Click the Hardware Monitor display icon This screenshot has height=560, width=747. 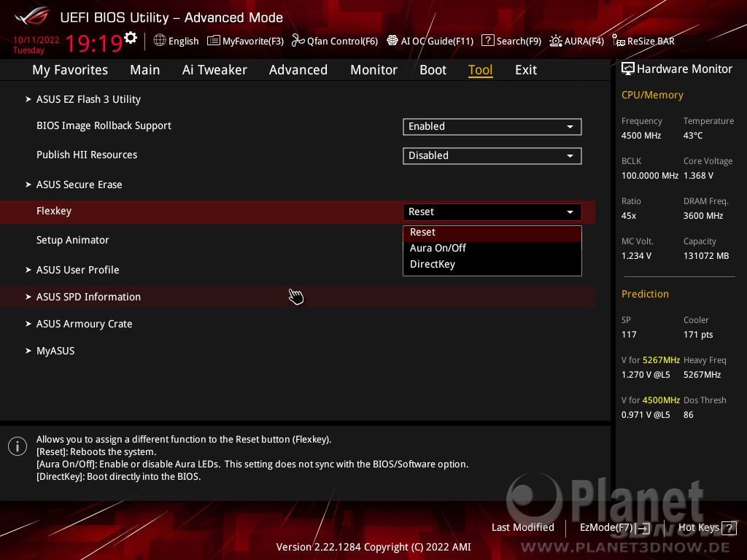[628, 69]
